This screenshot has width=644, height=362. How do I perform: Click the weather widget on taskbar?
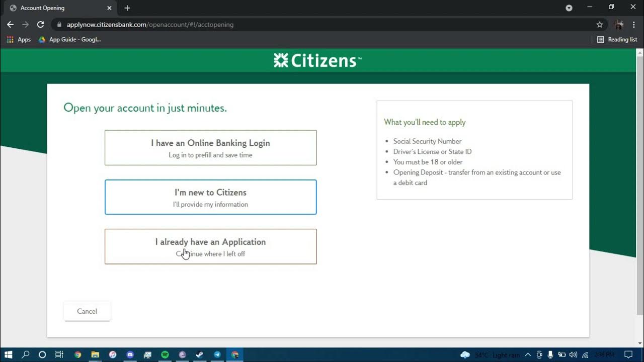tap(490, 355)
